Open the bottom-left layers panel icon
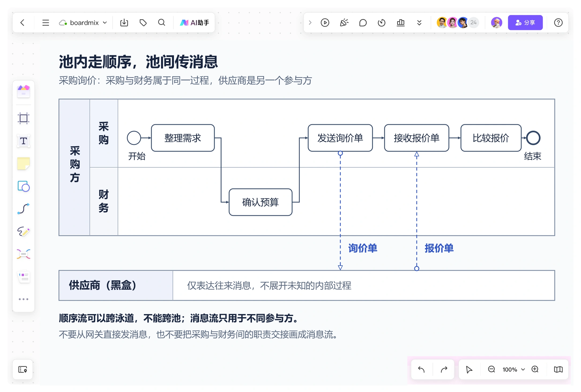This screenshot has width=581, height=392. point(23,370)
